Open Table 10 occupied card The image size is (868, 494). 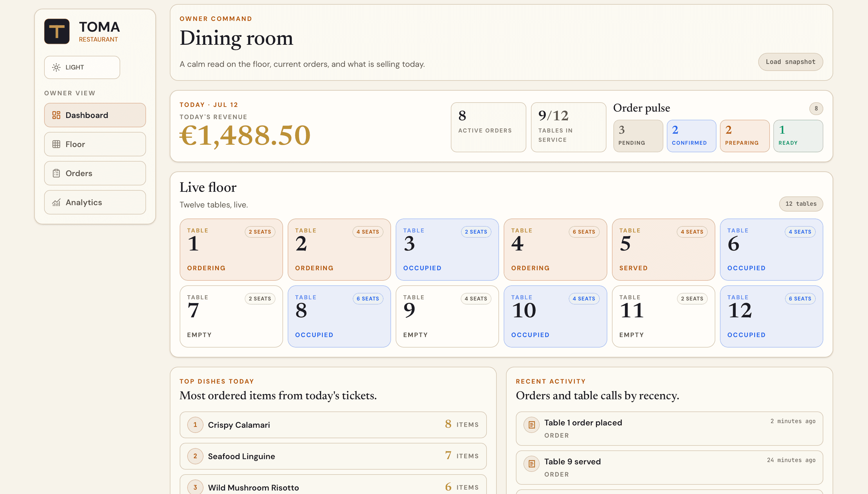coord(555,316)
